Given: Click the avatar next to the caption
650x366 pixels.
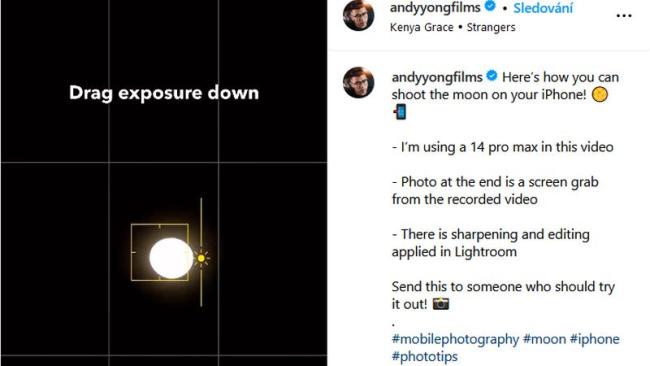Looking at the screenshot, I should [x=359, y=82].
